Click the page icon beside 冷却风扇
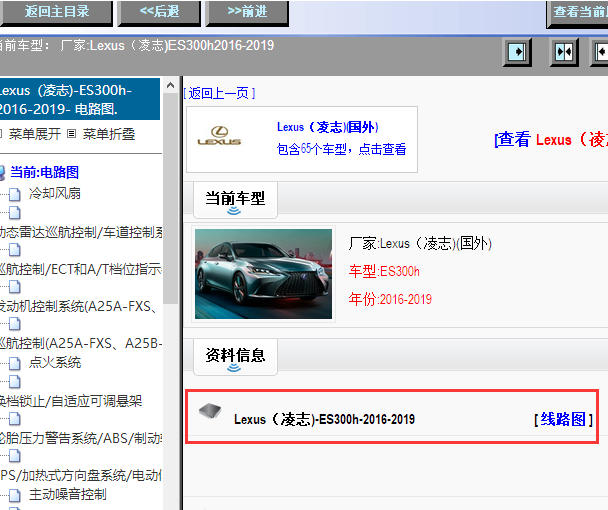This screenshot has width=608, height=510. pos(15,194)
